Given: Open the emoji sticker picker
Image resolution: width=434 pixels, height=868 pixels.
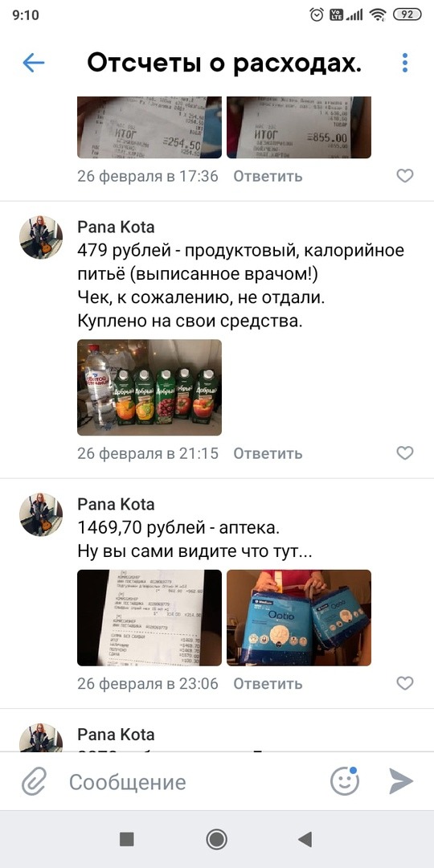Looking at the screenshot, I should pyautogui.click(x=345, y=781).
